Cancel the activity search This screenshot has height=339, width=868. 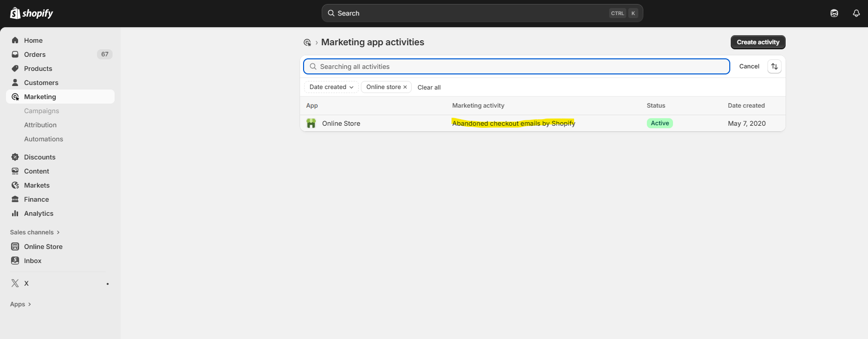coord(749,66)
